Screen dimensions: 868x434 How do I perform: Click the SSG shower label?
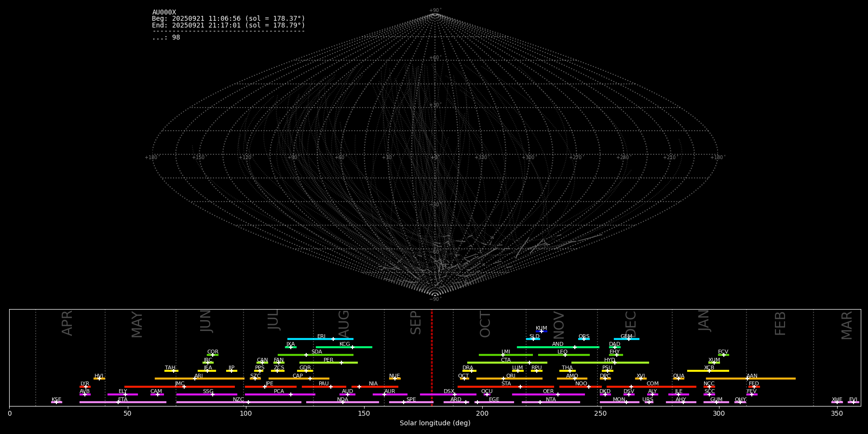click(x=208, y=392)
